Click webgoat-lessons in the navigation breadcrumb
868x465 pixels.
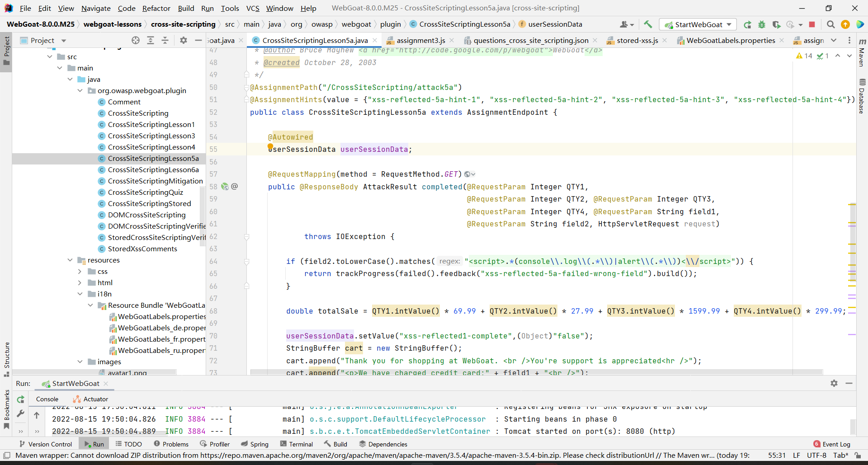(x=113, y=24)
